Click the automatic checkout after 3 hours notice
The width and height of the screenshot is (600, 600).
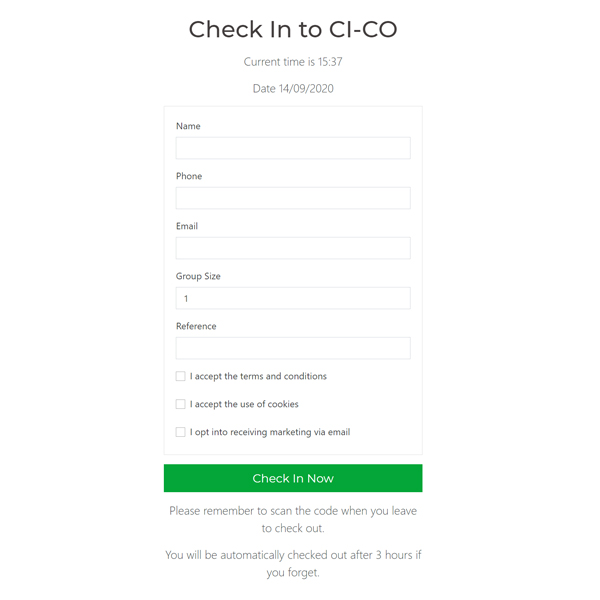(x=293, y=564)
